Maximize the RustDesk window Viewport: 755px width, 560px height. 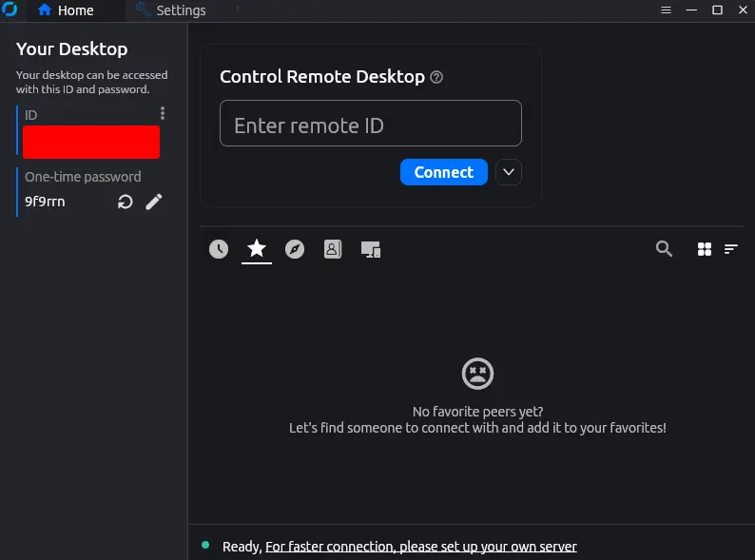[718, 10]
